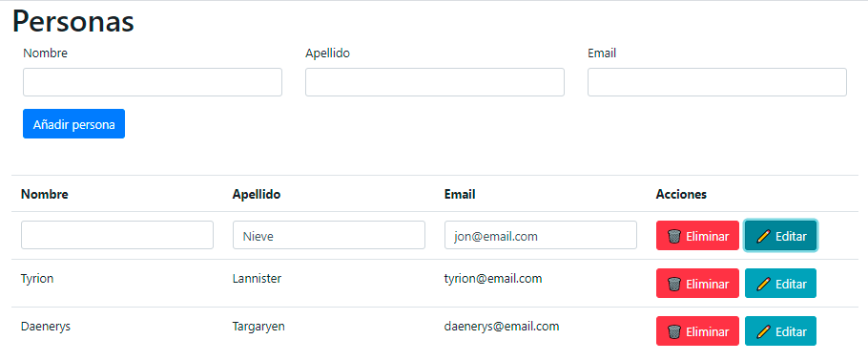The height and width of the screenshot is (361, 868).
Task: Click trash icon in Jon's row
Action: [x=673, y=236]
